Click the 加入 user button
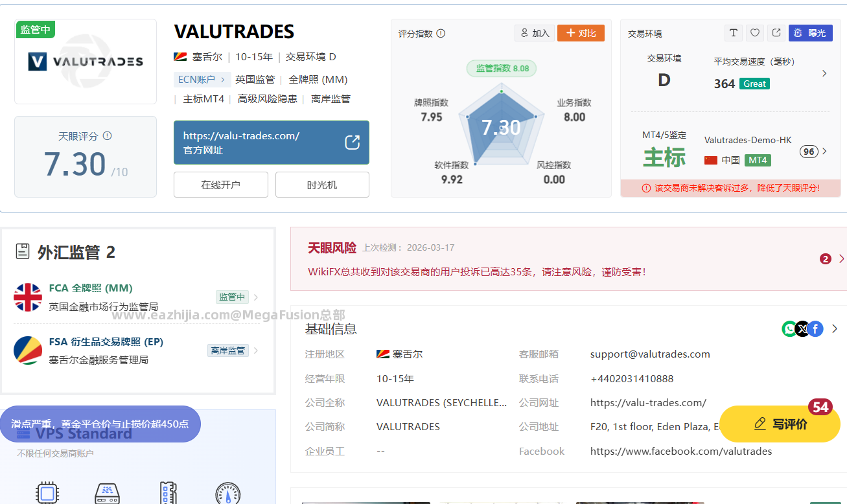Viewport: 847px width, 504px height. point(534,33)
